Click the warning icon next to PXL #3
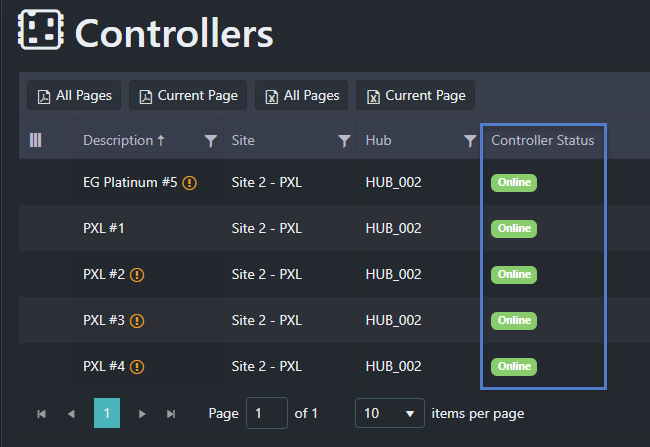The width and height of the screenshot is (650, 447). pos(137,321)
